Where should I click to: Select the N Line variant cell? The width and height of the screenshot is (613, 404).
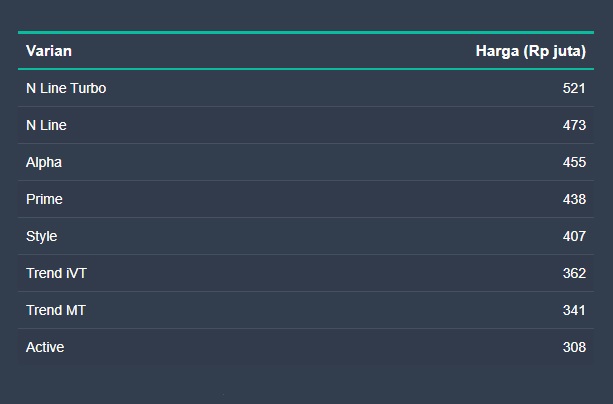46,125
